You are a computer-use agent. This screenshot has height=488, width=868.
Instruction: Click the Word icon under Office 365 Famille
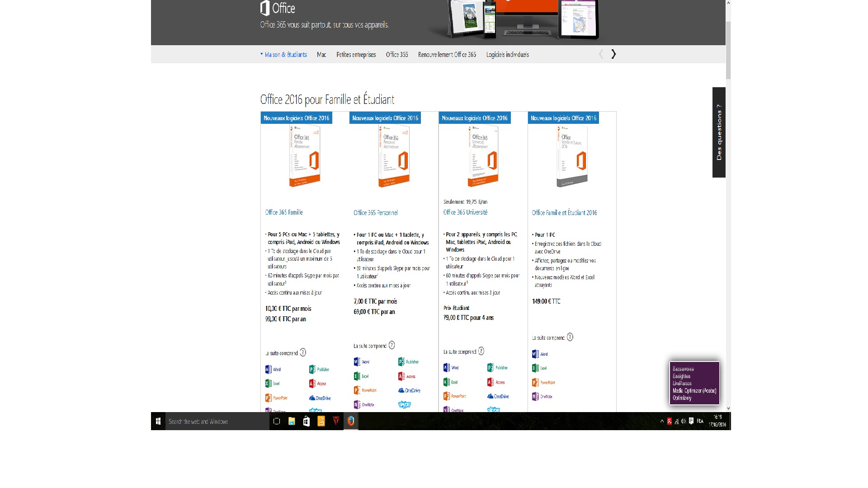[x=269, y=369]
